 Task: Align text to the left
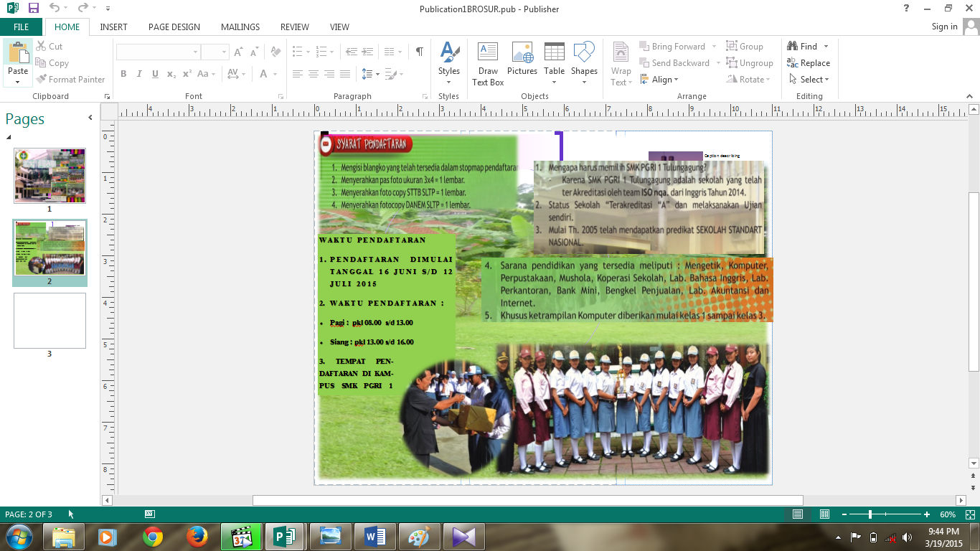coord(298,74)
